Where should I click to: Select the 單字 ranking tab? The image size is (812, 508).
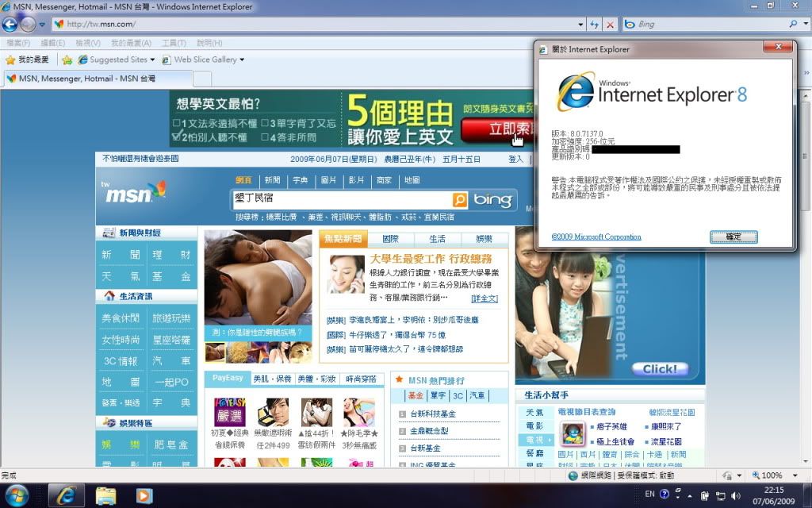pyautogui.click(x=438, y=395)
